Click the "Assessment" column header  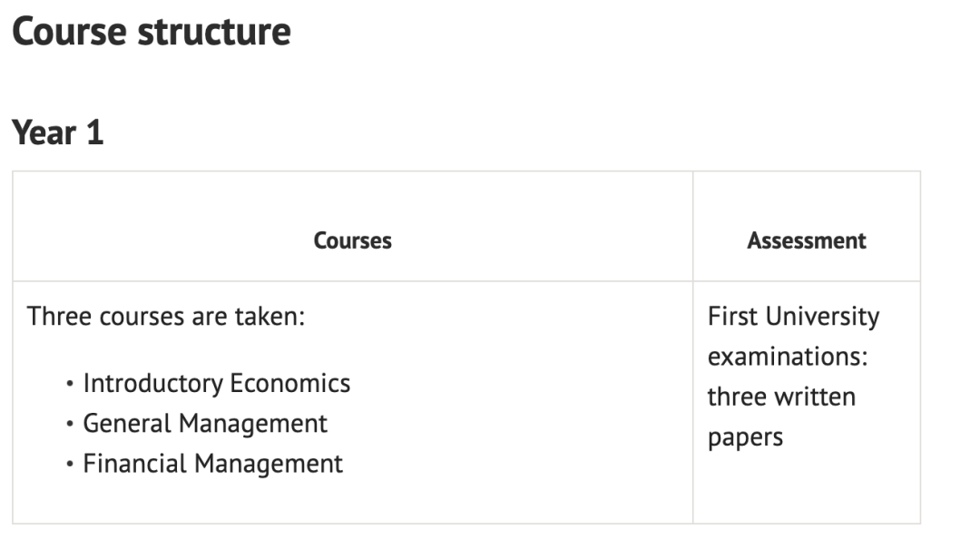point(806,240)
